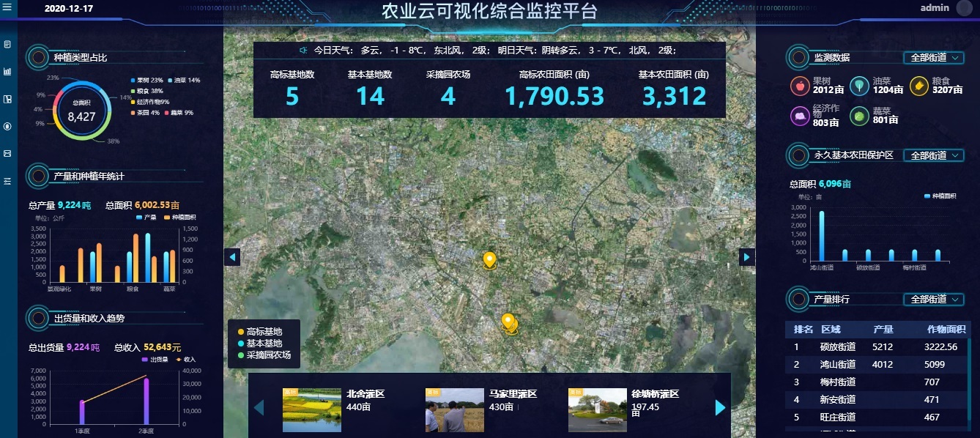Click the yellow 粮食 grain icon

click(918, 86)
